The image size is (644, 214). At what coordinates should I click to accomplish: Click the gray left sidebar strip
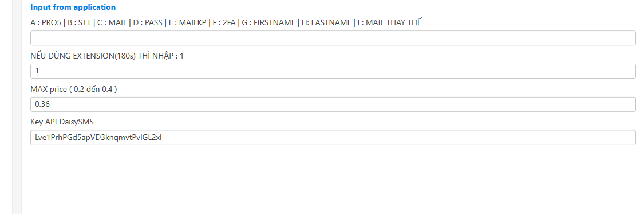(x=17, y=107)
